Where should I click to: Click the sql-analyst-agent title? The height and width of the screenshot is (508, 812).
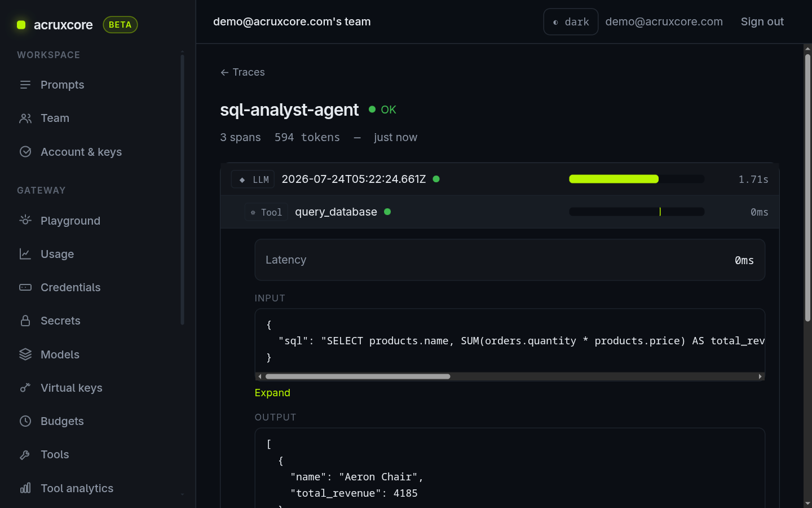click(289, 110)
